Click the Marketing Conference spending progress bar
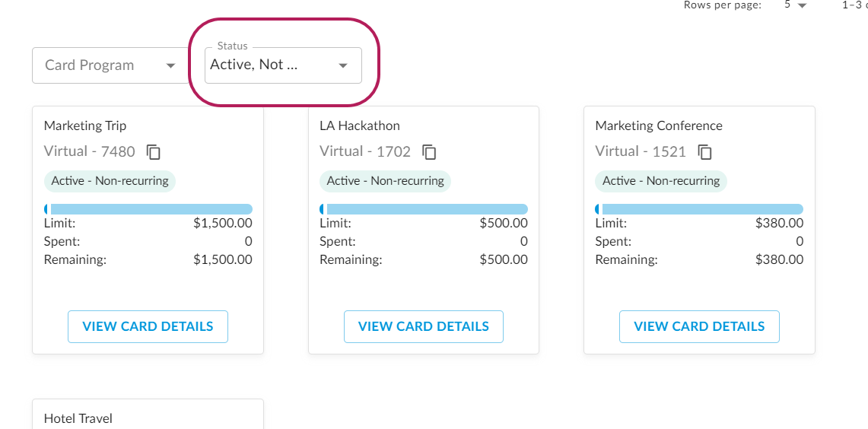This screenshot has height=429, width=868. 699,209
